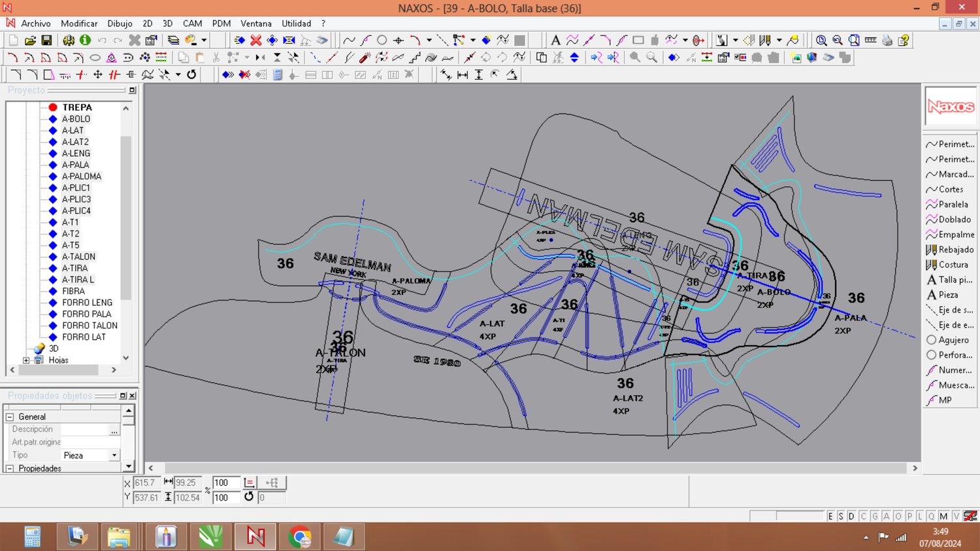
Task: Click the dynamite explode icon
Action: (x=365, y=58)
